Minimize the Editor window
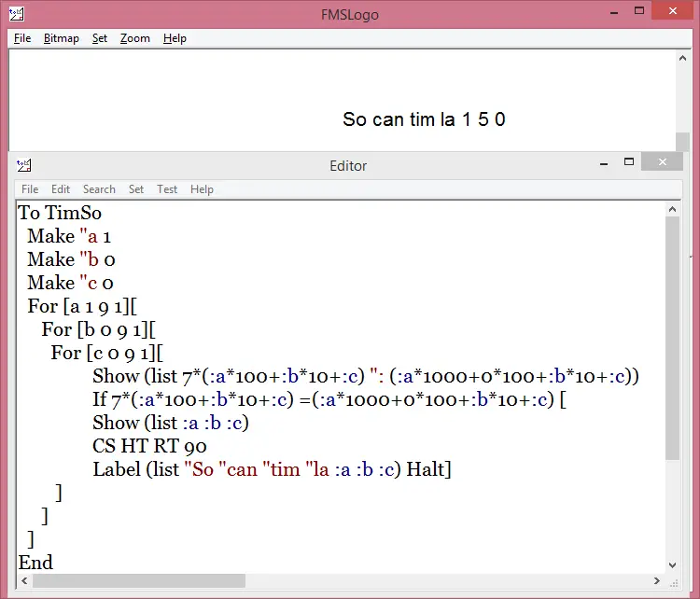Screen dimensions: 700x599 [x=602, y=163]
